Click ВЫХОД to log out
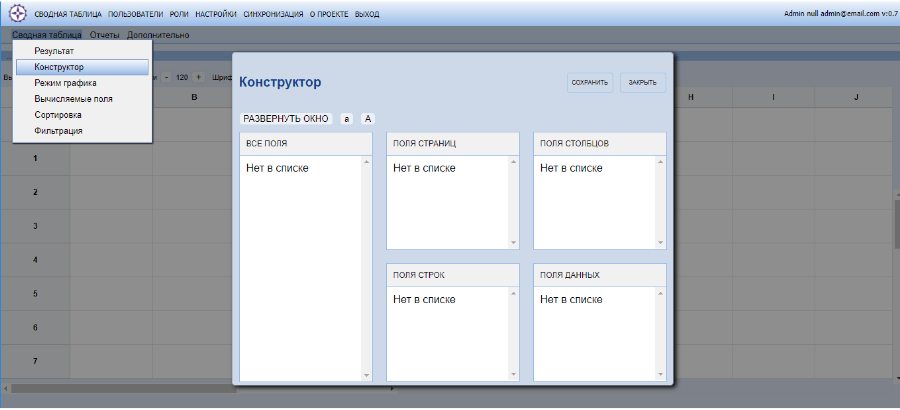The image size is (900, 410). point(367,14)
